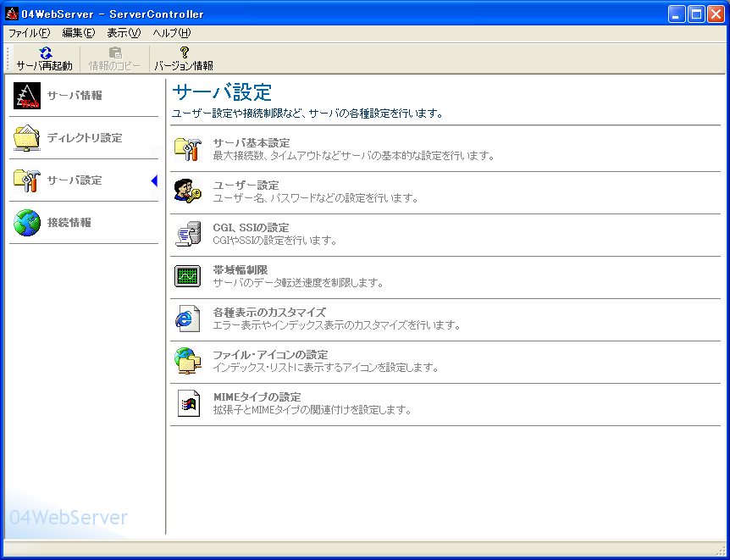Viewport: 730px width, 560px height.
Task: Open the 帯域幅制限 monitor graph icon
Action: [188, 276]
